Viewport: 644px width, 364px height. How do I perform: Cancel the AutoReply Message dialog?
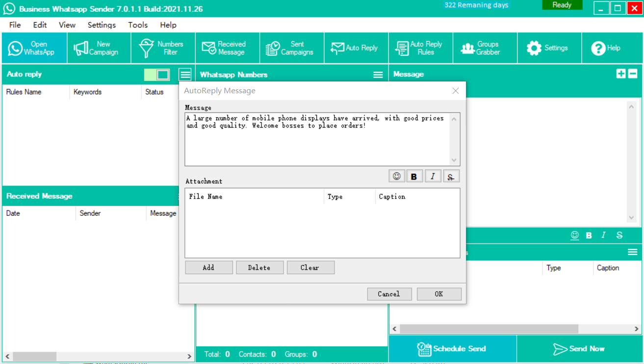389,294
